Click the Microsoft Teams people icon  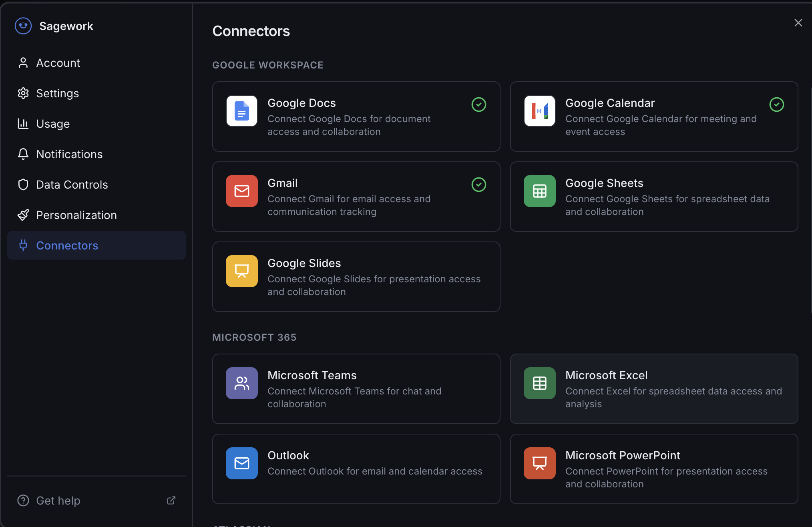coord(241,383)
